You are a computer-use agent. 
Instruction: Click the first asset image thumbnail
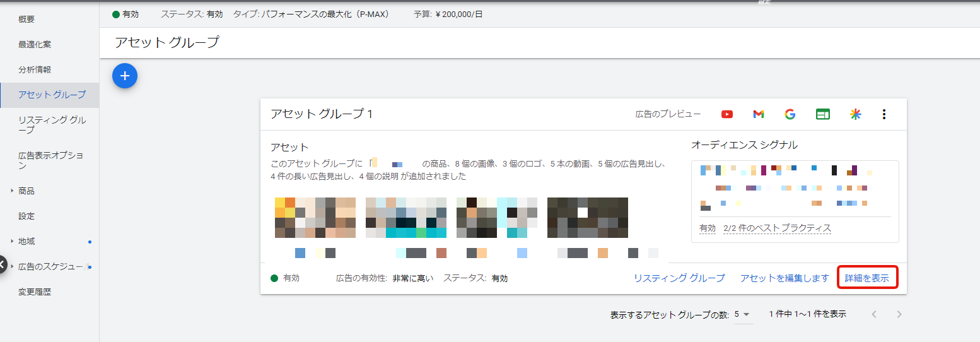pos(315,218)
